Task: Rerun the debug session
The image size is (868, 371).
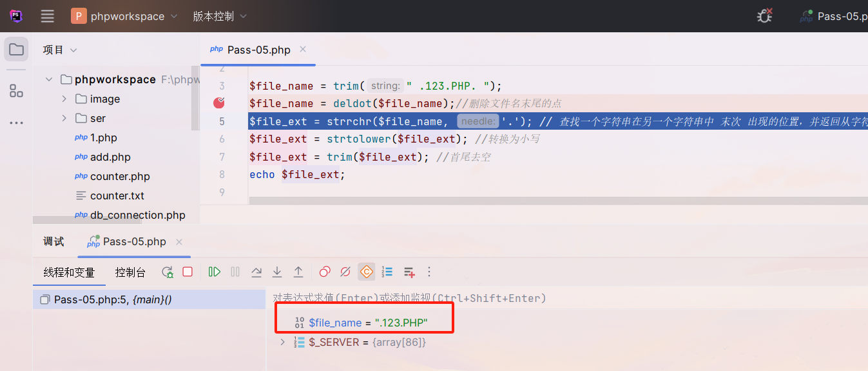Action: 168,272
